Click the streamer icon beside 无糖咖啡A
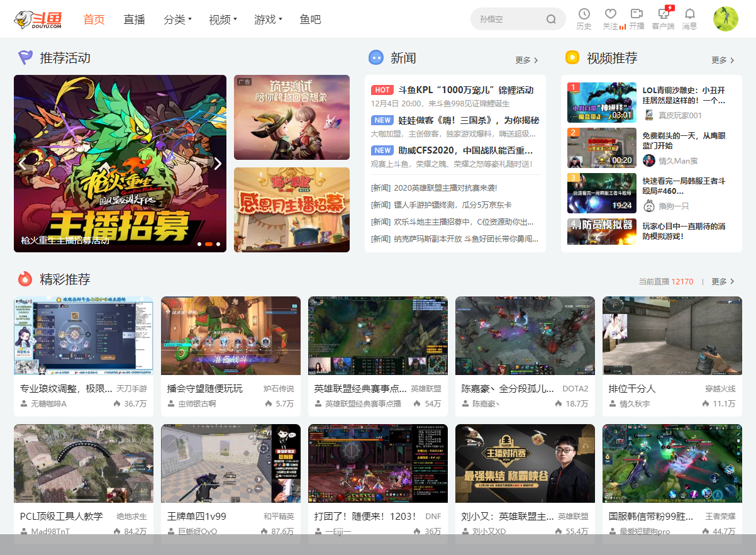 (24, 403)
